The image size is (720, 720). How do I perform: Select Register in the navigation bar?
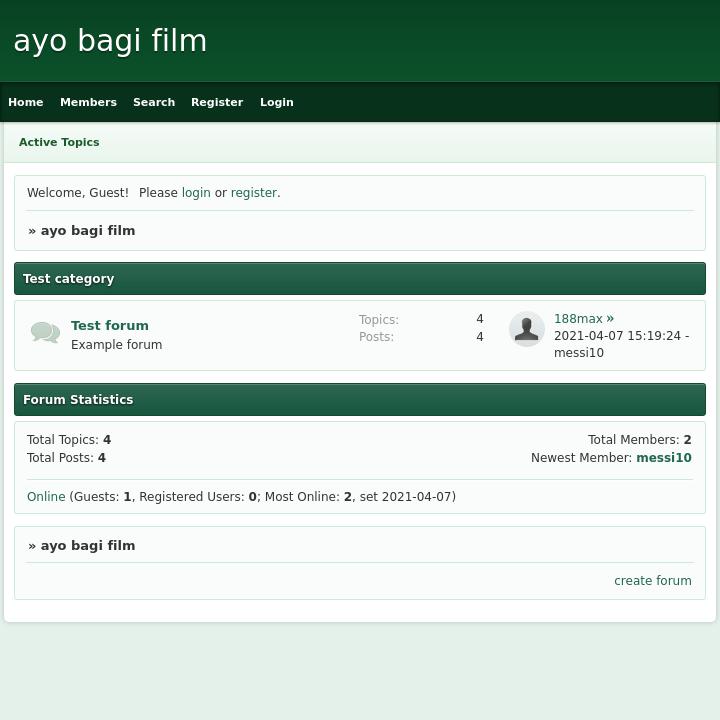(x=217, y=102)
